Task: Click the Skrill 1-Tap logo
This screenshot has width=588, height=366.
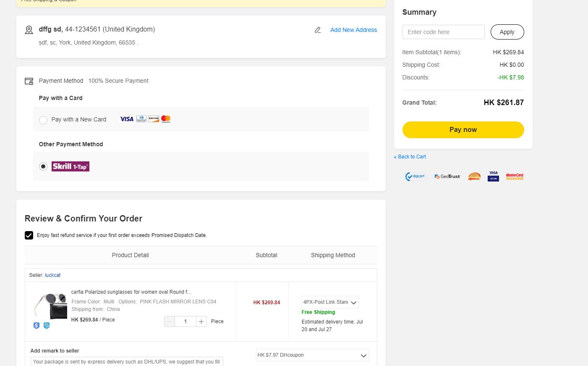Action: tap(71, 166)
